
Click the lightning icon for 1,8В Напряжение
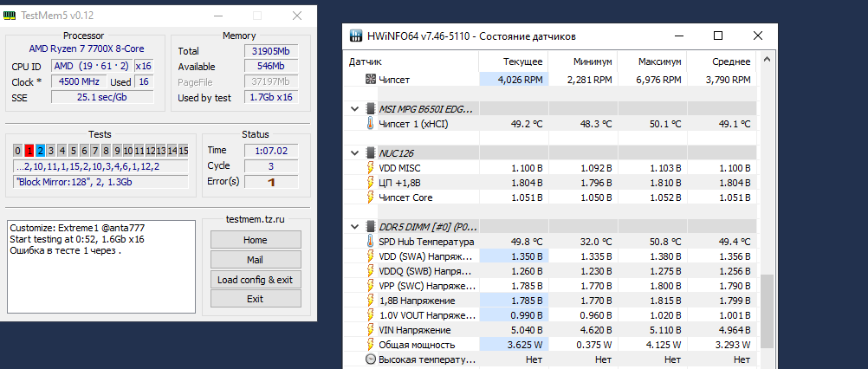coord(371,301)
